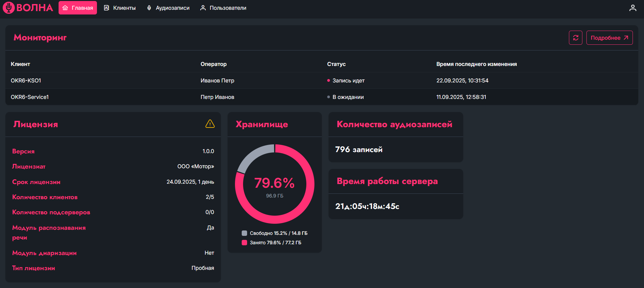Click the Волна microphone logo icon
The width and height of the screenshot is (644, 288).
coord(9,8)
